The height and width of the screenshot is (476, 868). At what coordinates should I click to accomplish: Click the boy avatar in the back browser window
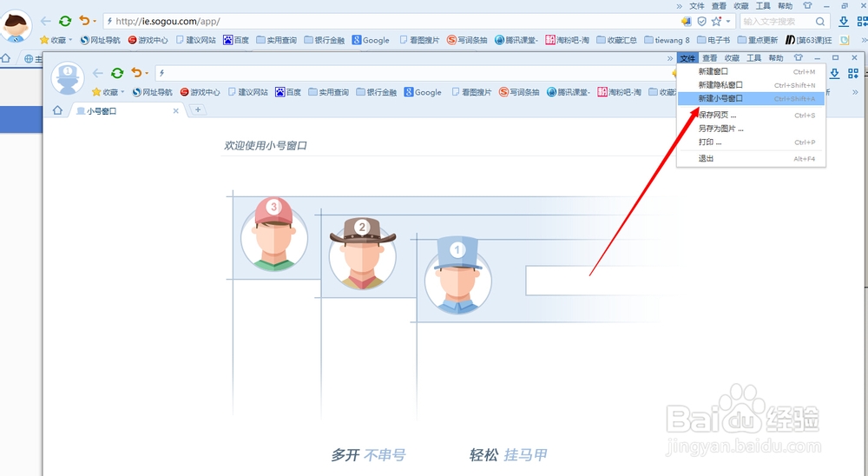16,27
